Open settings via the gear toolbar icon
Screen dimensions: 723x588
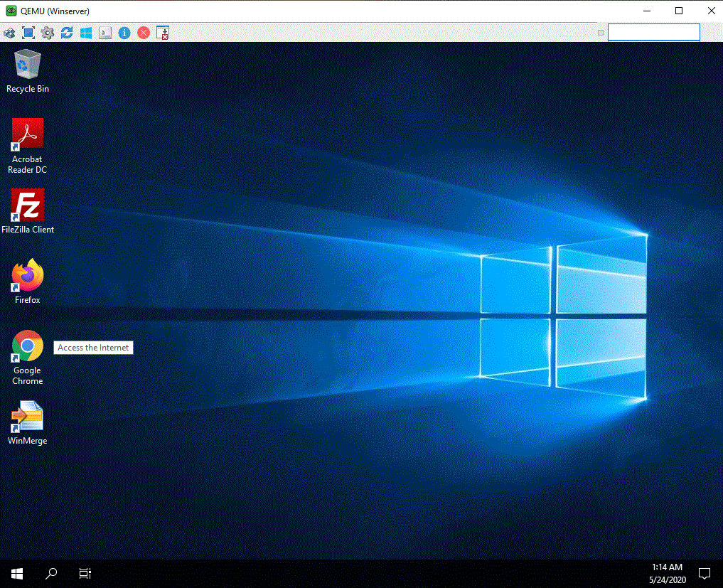click(x=48, y=33)
